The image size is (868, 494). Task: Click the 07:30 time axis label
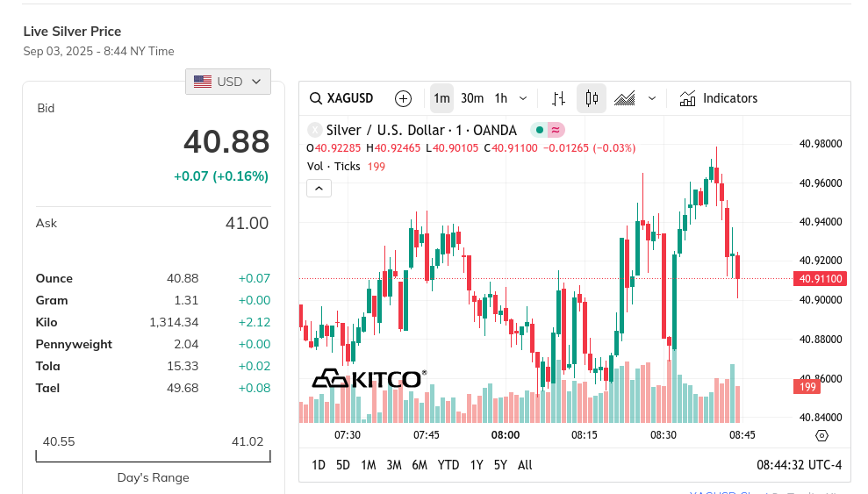click(347, 435)
